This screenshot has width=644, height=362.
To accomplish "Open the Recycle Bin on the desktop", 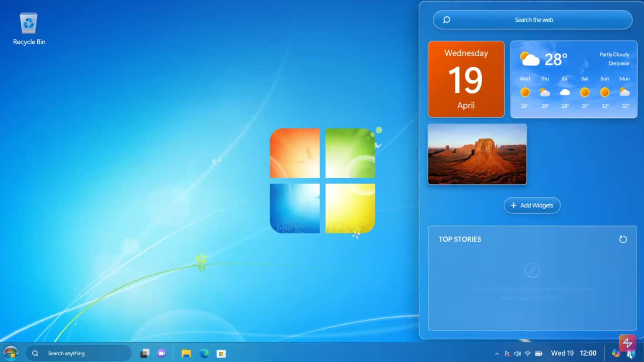I will 28,25.
